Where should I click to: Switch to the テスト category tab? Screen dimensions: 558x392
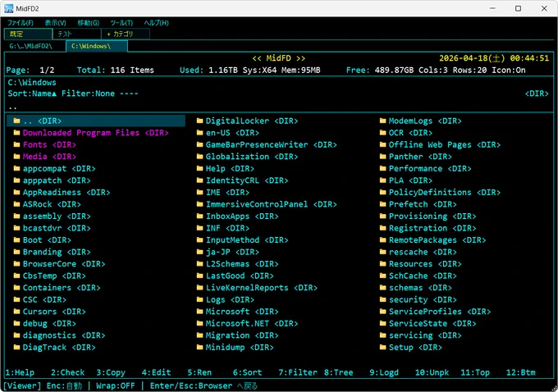pyautogui.click(x=77, y=34)
